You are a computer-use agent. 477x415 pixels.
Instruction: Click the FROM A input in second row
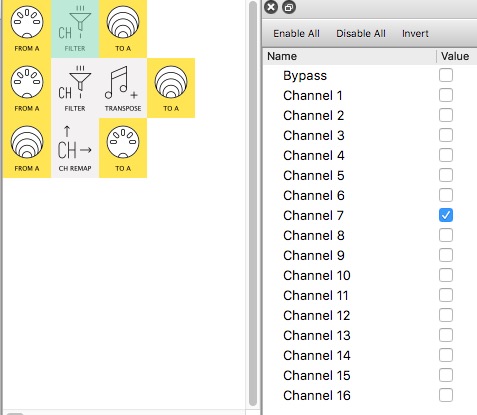click(x=27, y=88)
